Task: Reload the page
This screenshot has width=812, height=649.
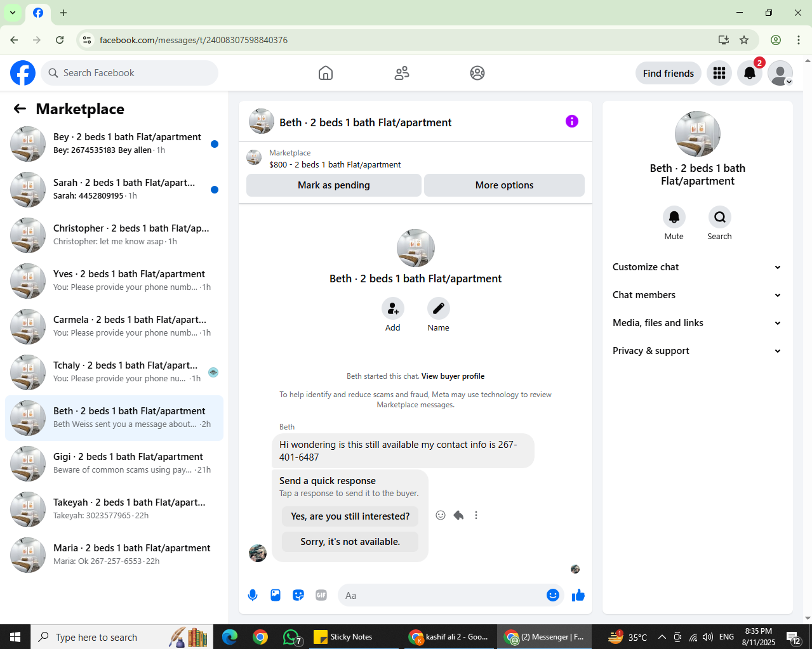Action: click(60, 40)
